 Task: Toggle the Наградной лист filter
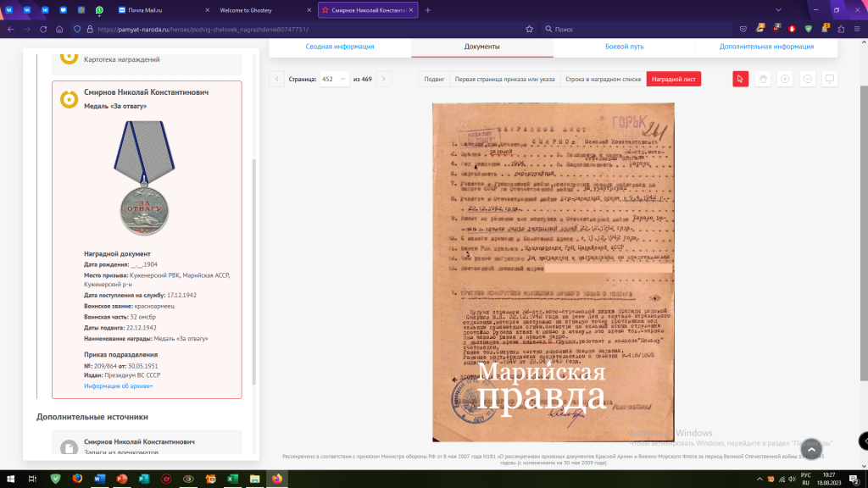click(674, 77)
